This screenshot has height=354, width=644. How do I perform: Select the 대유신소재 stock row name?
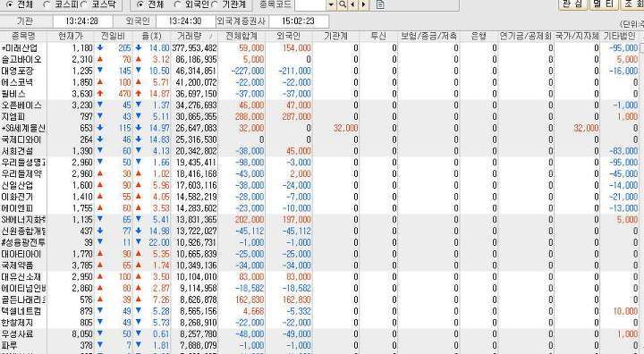click(21, 277)
